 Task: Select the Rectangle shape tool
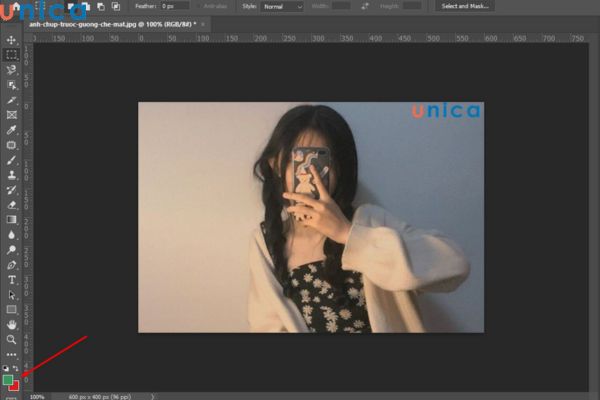tap(11, 309)
